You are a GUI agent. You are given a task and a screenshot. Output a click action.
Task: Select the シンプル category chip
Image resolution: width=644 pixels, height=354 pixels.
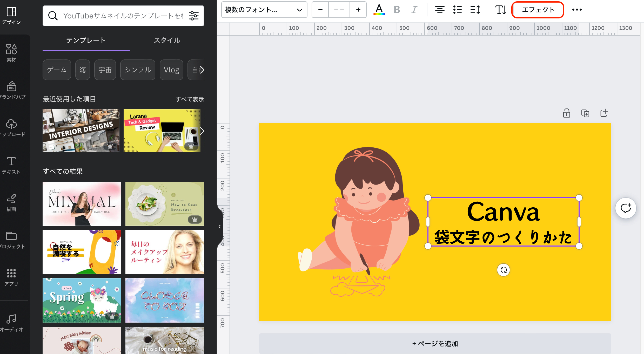[x=138, y=70]
